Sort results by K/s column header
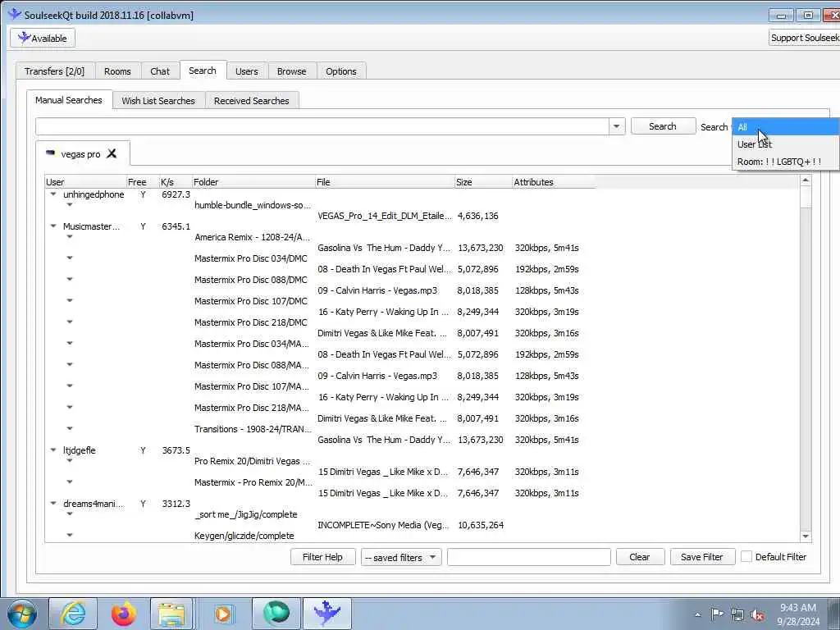The image size is (840, 630). 176,182
